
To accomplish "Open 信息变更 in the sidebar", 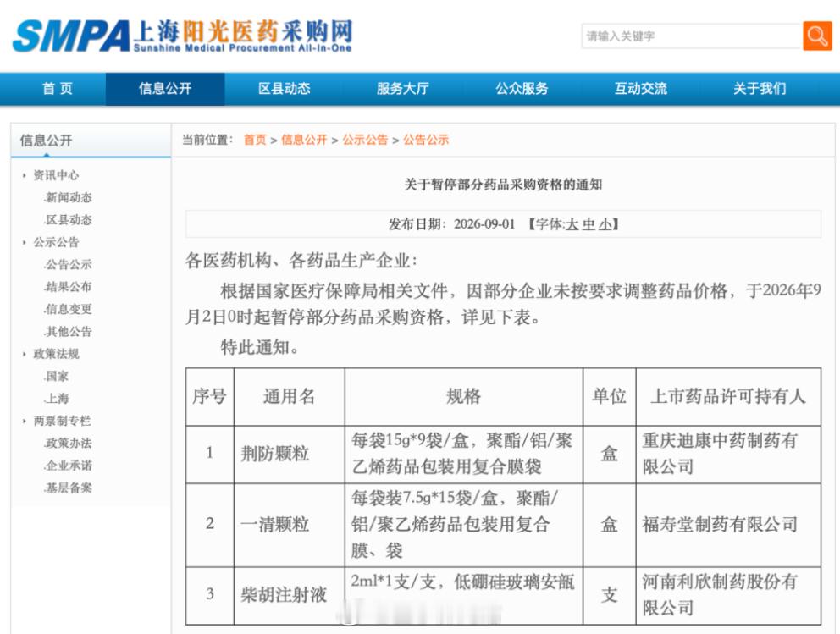I will [x=68, y=309].
